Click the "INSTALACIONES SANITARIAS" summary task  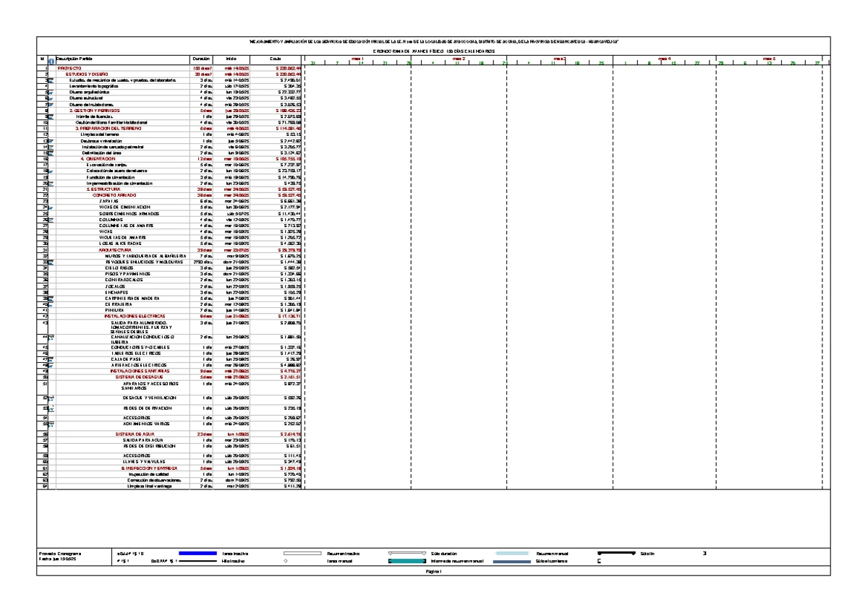[140, 372]
